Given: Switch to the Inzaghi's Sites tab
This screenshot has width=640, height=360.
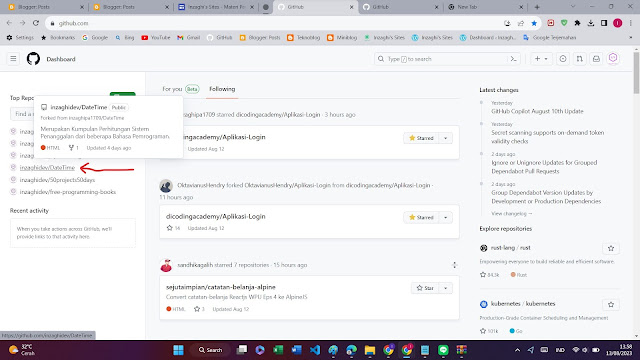Looking at the screenshot, I should tap(216, 7).
